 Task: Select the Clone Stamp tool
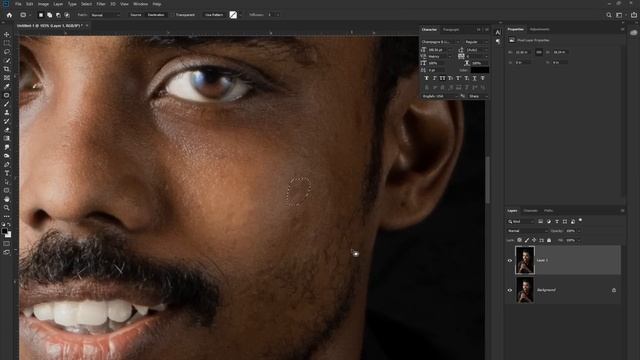[7, 112]
